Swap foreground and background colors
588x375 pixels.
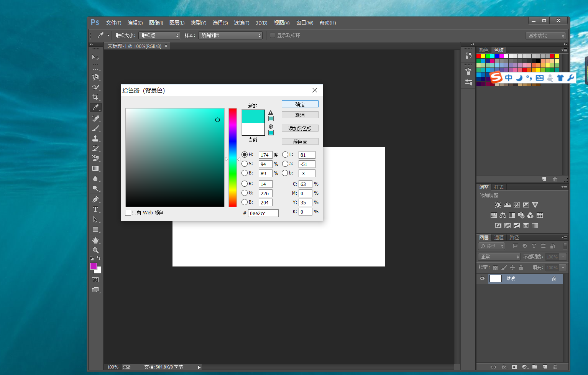point(99,258)
